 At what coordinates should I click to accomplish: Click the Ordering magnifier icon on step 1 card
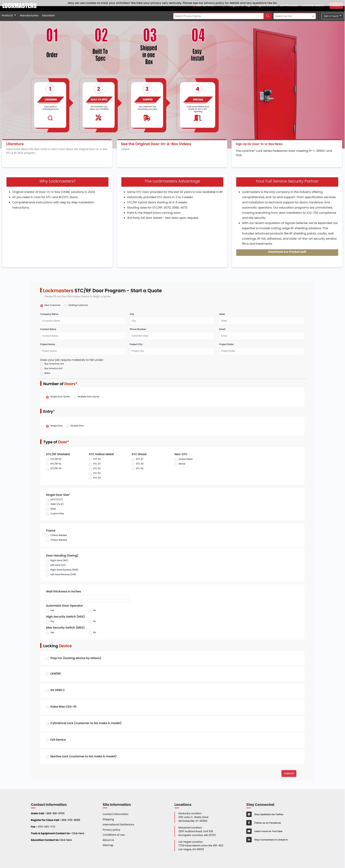click(50, 118)
